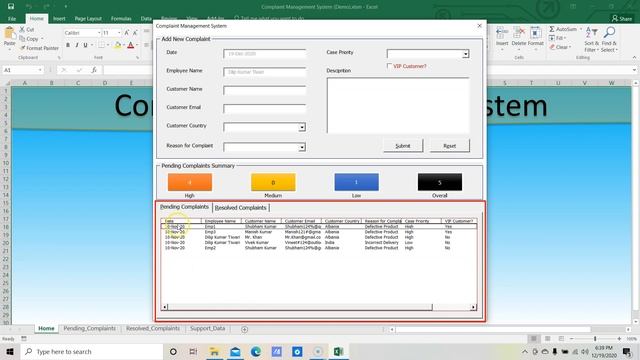The width and height of the screenshot is (640, 360).
Task: Open the Name Box dropdown at A1
Action: [40, 70]
